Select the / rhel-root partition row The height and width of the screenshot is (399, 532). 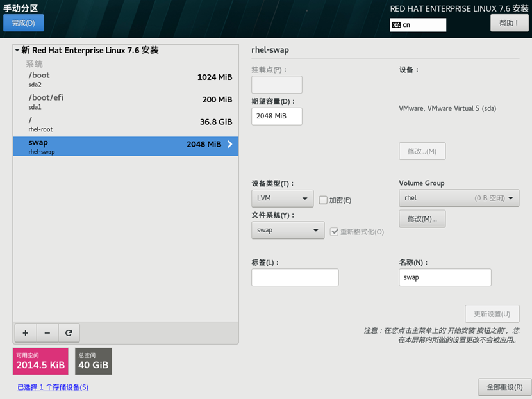pos(126,124)
